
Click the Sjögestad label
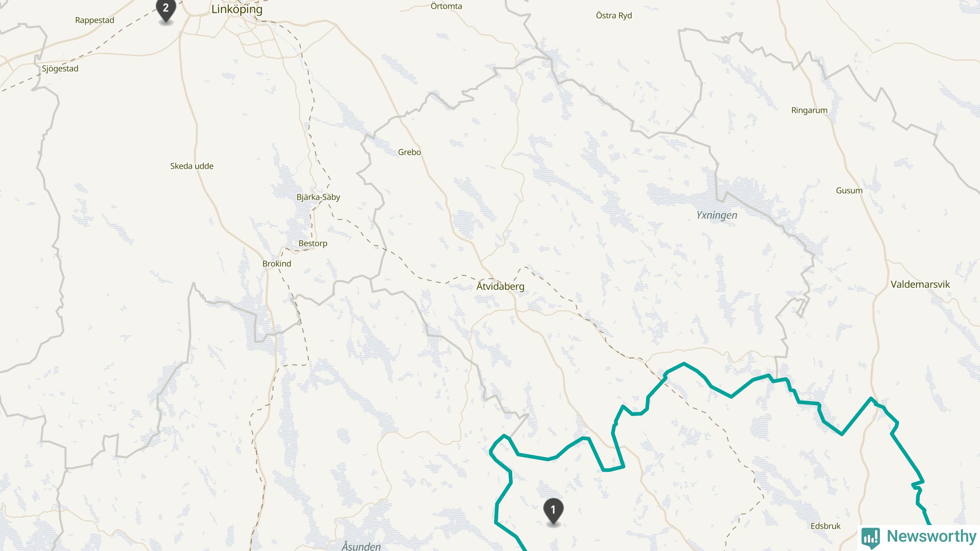60,69
